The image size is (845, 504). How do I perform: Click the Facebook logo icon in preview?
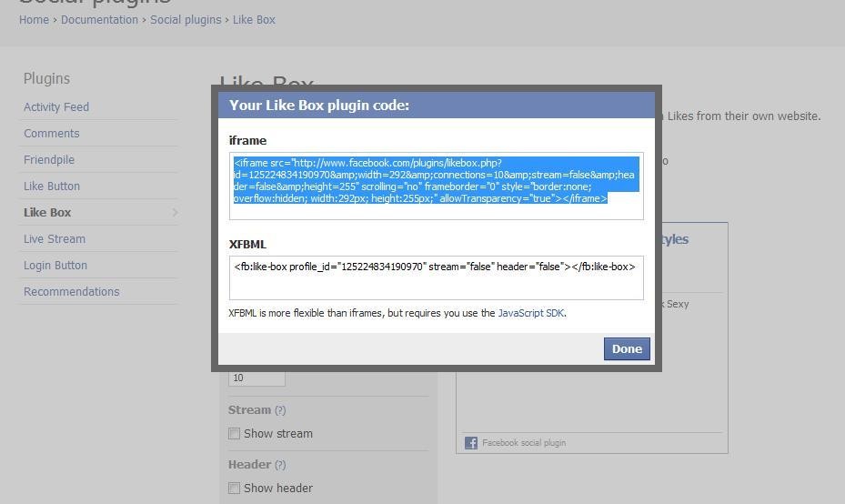click(471, 443)
